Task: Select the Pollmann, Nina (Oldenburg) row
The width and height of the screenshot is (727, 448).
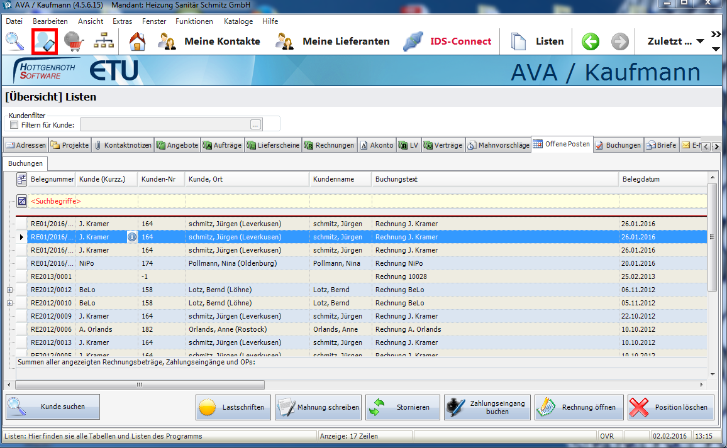Action: click(x=362, y=263)
